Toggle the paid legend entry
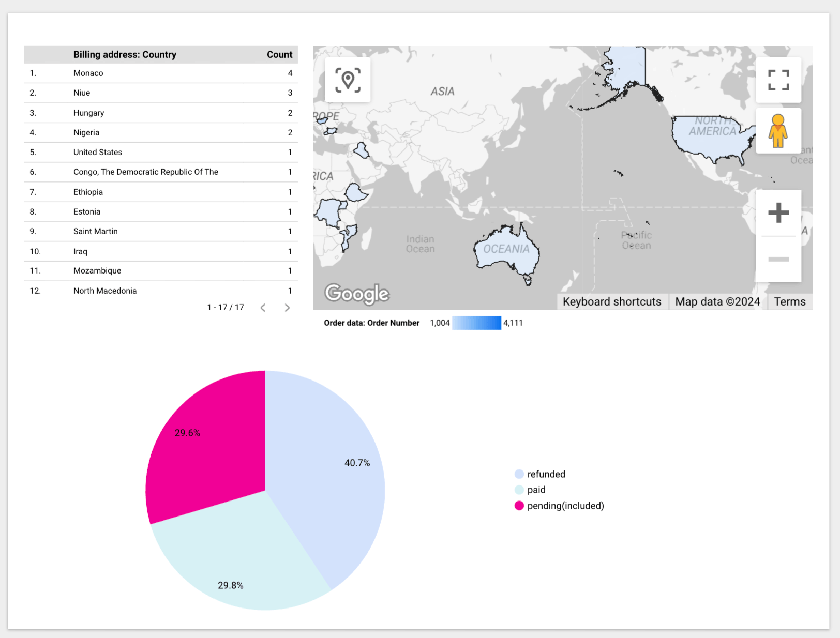This screenshot has width=840, height=638. pos(530,490)
